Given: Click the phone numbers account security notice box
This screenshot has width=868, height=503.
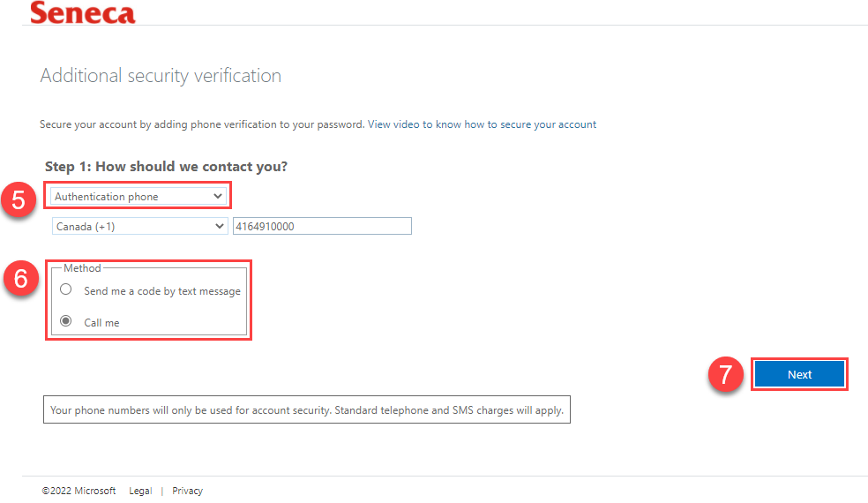Looking at the screenshot, I should point(307,410).
